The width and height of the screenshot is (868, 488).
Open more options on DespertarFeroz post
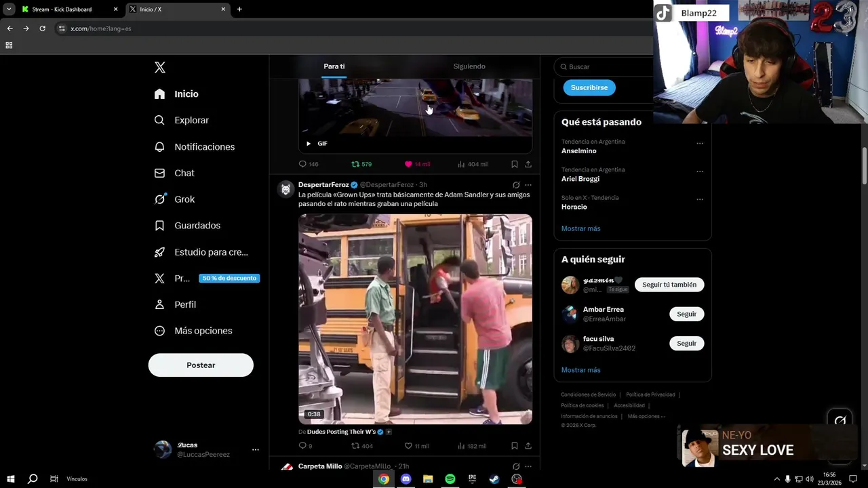point(528,185)
